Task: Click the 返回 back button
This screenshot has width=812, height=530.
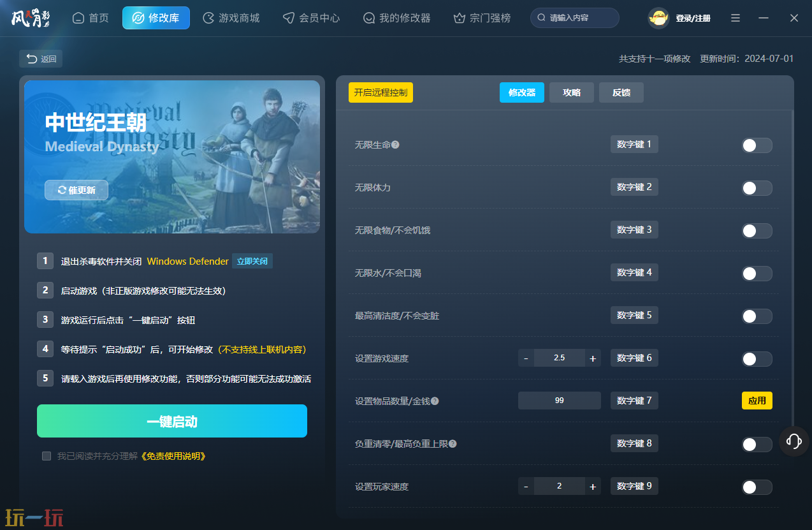Action: [x=41, y=59]
